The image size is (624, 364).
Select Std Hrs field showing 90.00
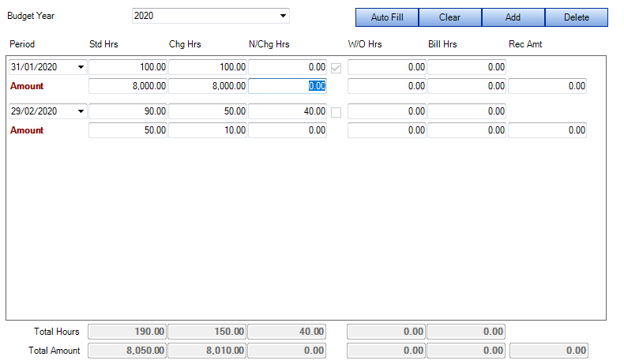point(128,111)
